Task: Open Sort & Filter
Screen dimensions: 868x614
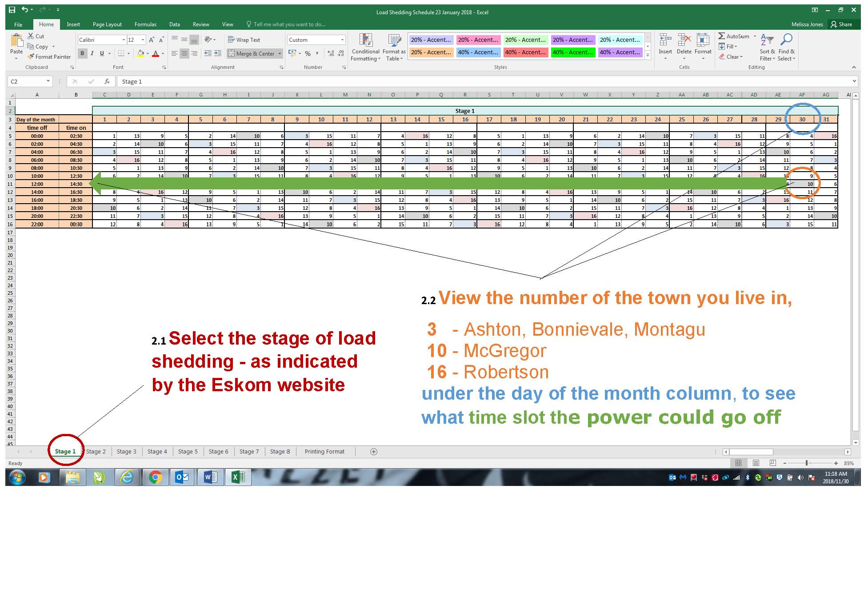Action: point(767,47)
